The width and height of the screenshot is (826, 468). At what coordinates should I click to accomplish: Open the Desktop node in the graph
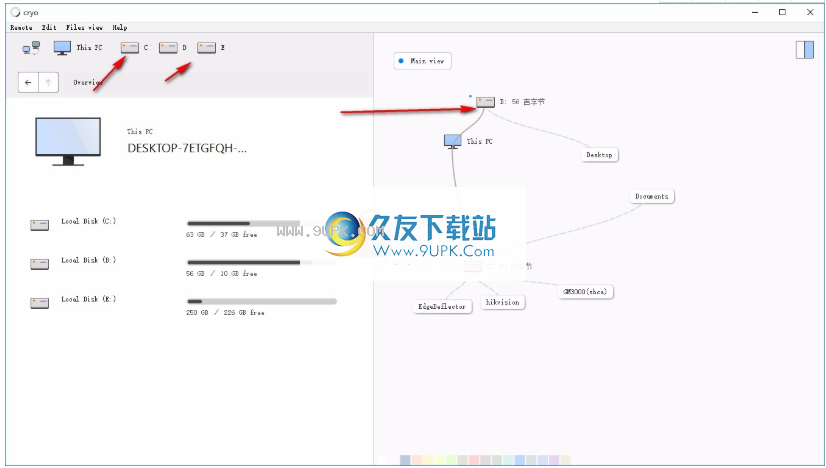click(x=599, y=155)
